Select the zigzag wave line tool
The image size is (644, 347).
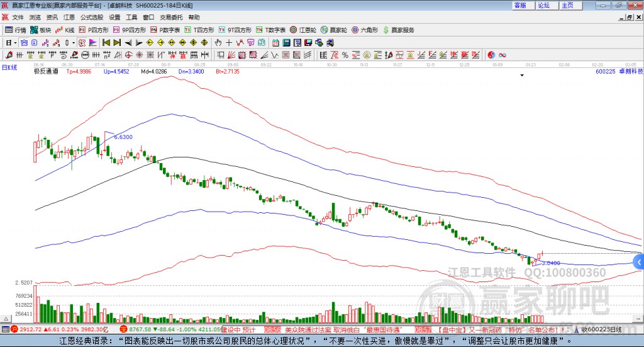pyautogui.click(x=275, y=55)
